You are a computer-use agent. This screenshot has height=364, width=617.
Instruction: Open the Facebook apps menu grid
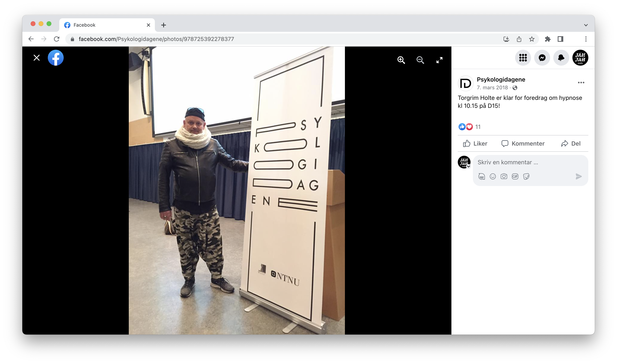pyautogui.click(x=523, y=58)
